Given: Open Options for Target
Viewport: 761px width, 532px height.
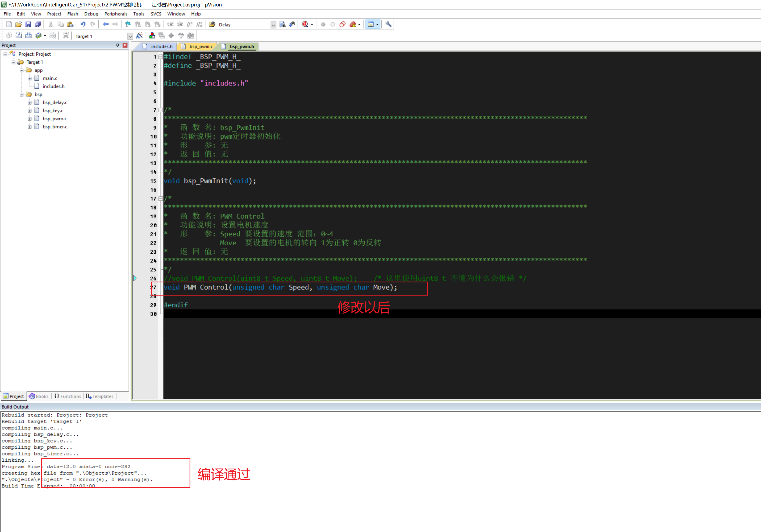Looking at the screenshot, I should pos(139,35).
